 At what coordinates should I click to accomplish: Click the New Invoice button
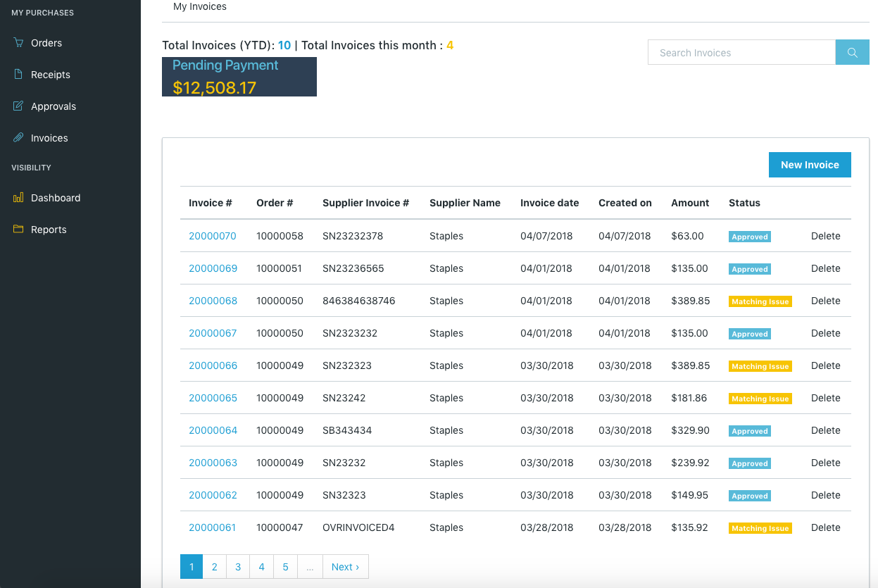pos(810,165)
